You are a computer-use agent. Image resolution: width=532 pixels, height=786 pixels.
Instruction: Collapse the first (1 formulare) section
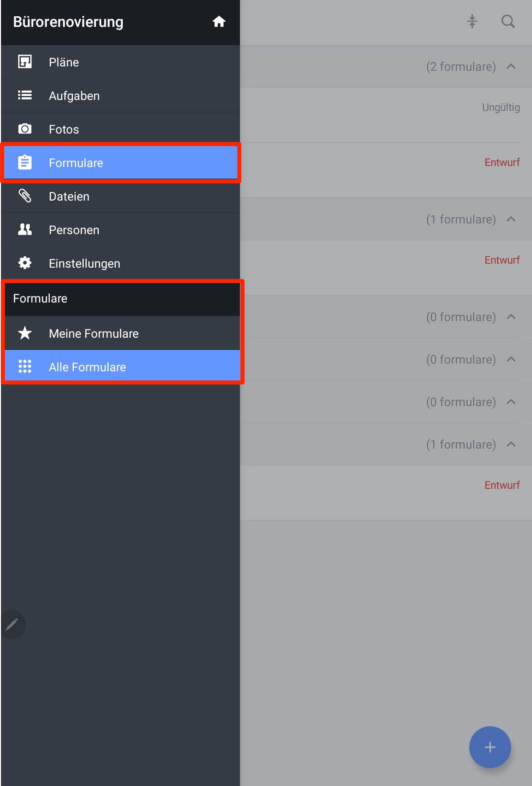point(511,219)
